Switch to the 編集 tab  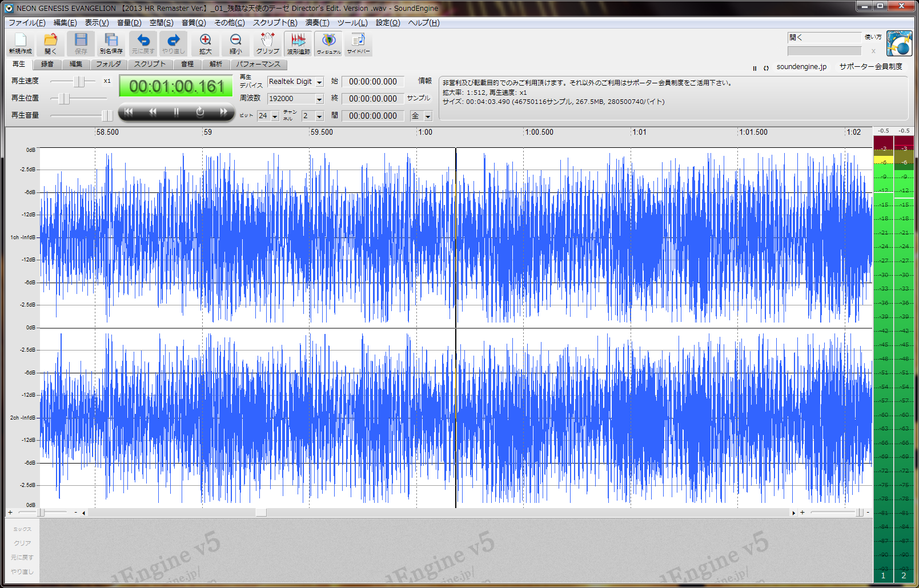tap(76, 64)
